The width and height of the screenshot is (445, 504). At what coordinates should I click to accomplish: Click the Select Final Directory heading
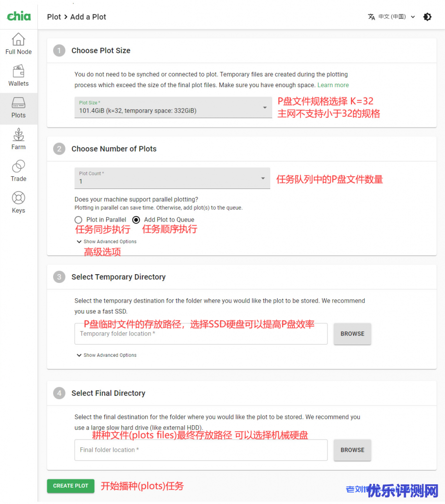pyautogui.click(x=108, y=393)
